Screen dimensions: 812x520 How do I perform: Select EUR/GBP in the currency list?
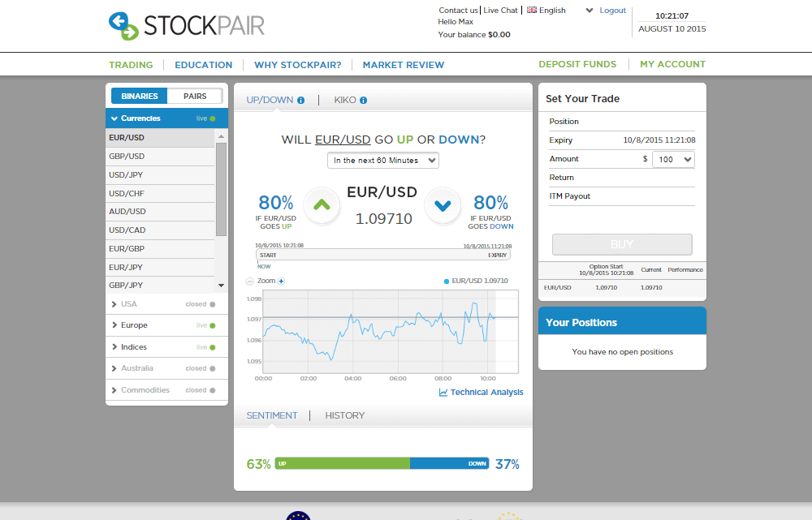160,249
